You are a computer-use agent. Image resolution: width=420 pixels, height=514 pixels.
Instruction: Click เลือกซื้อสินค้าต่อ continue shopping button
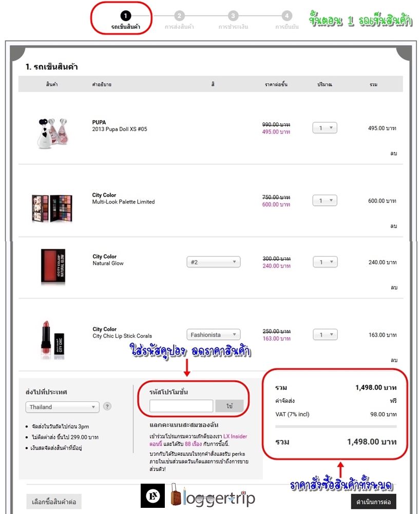point(54,502)
